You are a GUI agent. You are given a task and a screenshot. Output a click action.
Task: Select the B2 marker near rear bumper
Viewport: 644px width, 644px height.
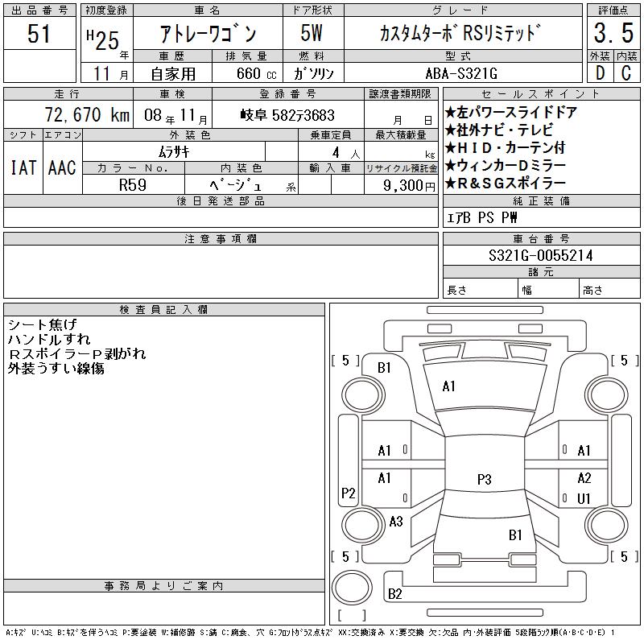(x=395, y=594)
